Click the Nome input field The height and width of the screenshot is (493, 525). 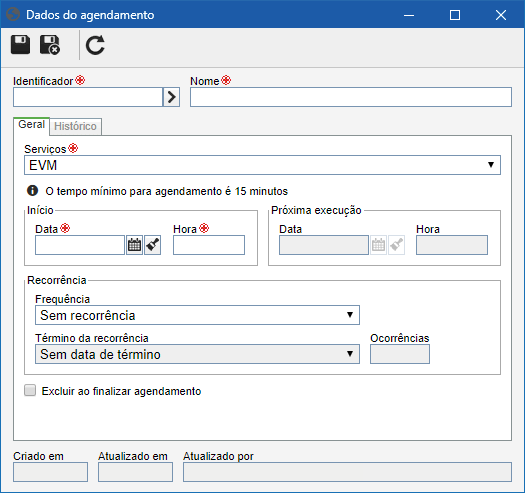point(351,97)
